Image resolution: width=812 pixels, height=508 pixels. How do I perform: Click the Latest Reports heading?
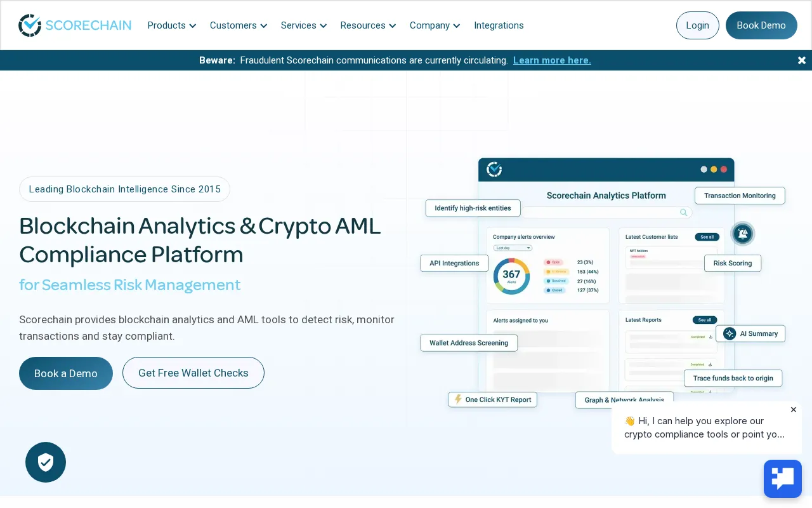[x=643, y=320]
